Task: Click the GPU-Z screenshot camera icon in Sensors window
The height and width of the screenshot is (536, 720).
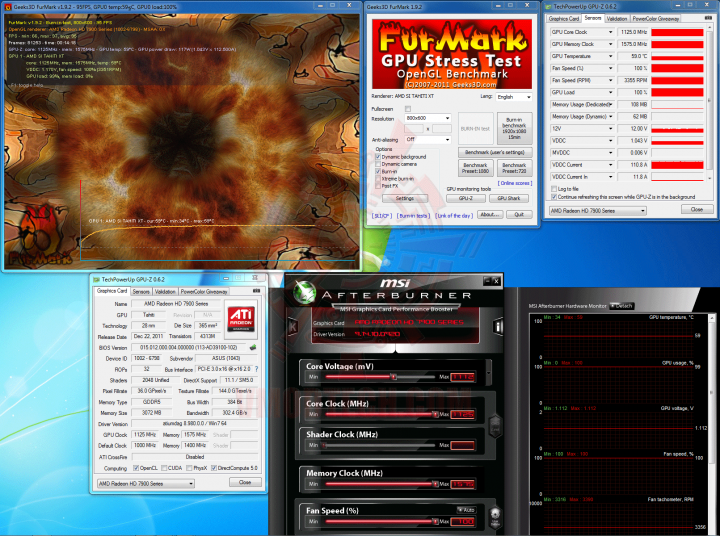Action: click(708, 18)
